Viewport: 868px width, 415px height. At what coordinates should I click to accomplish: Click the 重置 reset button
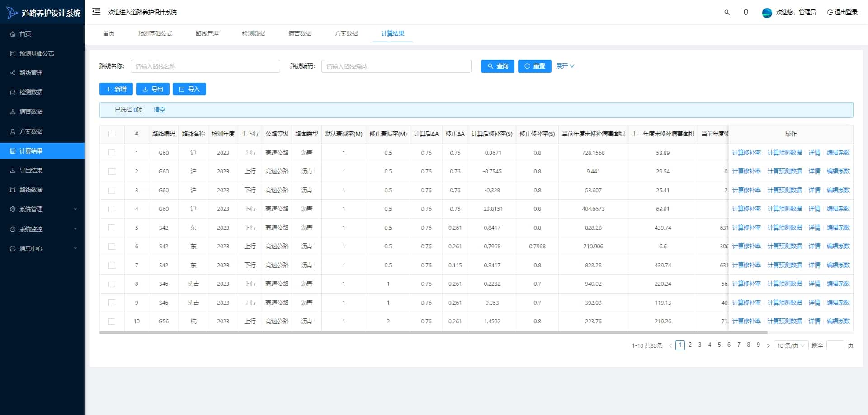click(534, 66)
